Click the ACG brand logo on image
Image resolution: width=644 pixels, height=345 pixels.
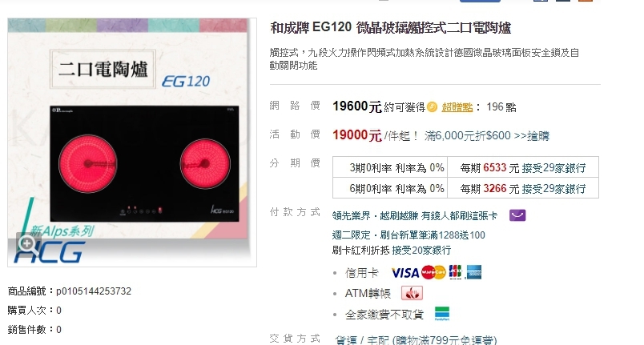tap(50, 252)
